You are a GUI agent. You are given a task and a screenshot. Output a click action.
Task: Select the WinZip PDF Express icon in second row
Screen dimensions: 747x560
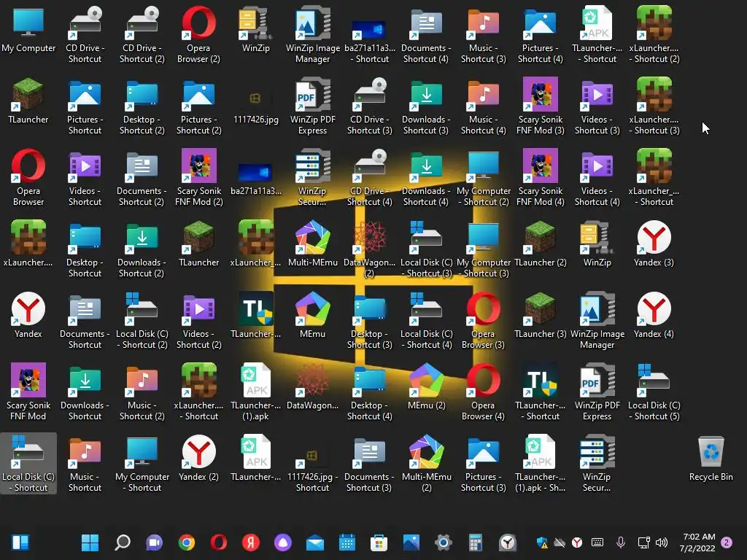tap(312, 106)
